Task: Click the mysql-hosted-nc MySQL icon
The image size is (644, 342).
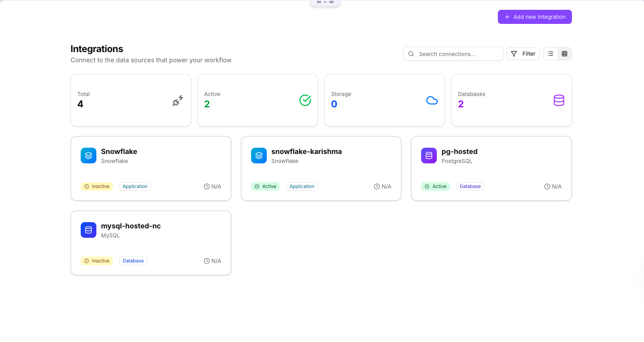Action: point(89,230)
